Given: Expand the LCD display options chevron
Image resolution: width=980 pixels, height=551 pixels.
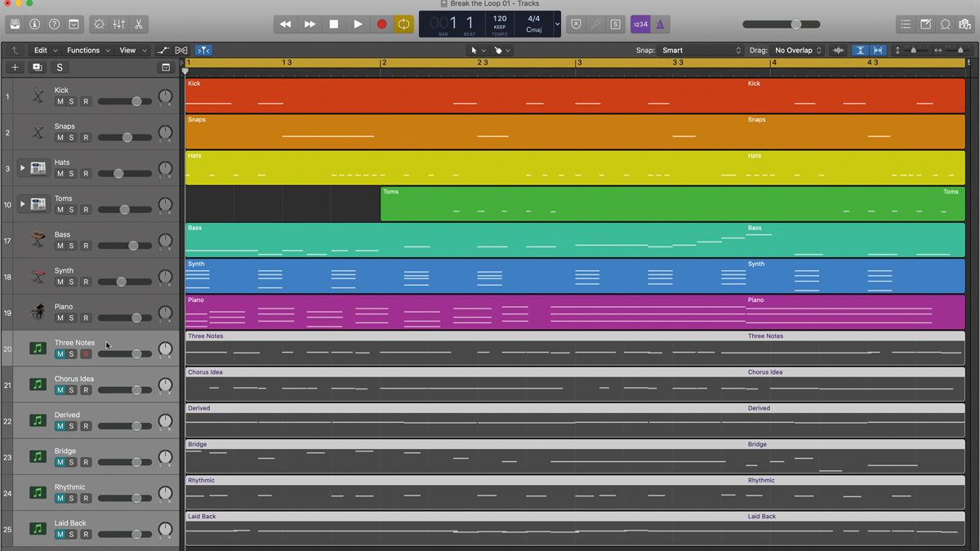Looking at the screenshot, I should (x=558, y=24).
